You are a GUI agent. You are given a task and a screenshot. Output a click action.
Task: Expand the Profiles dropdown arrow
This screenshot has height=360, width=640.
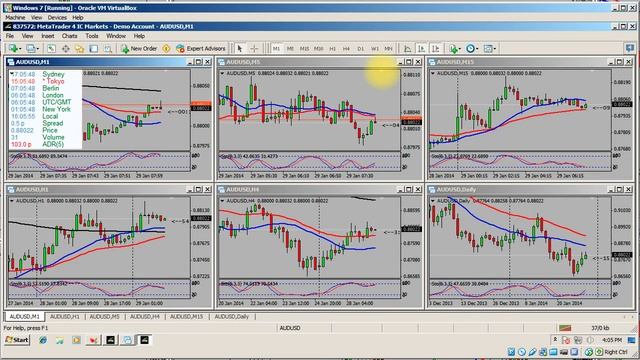(38, 49)
